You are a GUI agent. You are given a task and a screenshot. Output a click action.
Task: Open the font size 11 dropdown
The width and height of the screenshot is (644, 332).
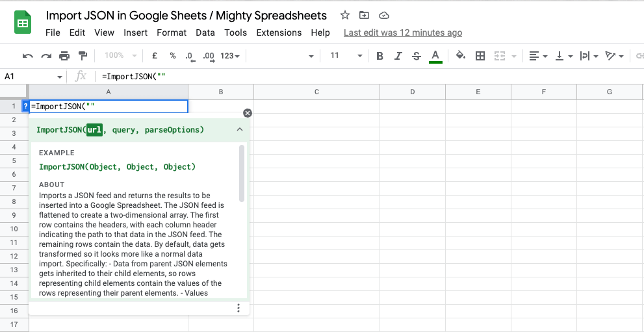(x=346, y=56)
